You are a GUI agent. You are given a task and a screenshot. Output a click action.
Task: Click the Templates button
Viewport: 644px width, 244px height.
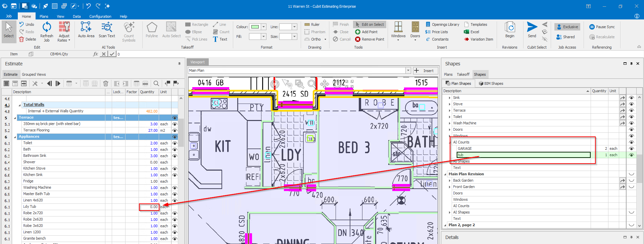(476, 24)
